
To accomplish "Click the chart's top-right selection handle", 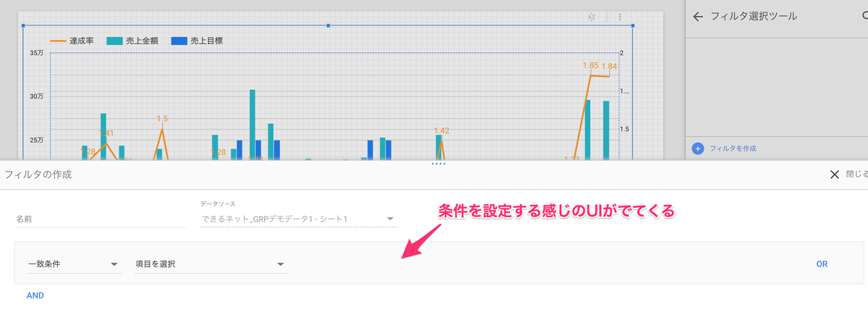I will [x=633, y=26].
